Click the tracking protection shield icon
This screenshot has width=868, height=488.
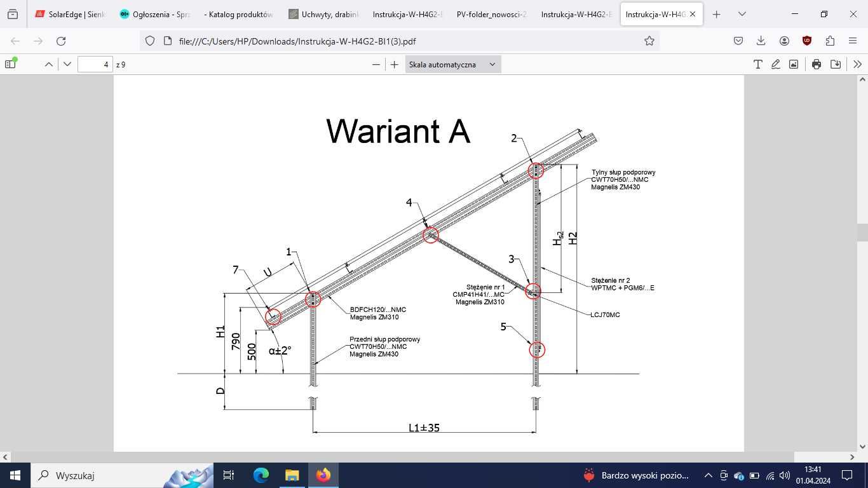coord(150,41)
